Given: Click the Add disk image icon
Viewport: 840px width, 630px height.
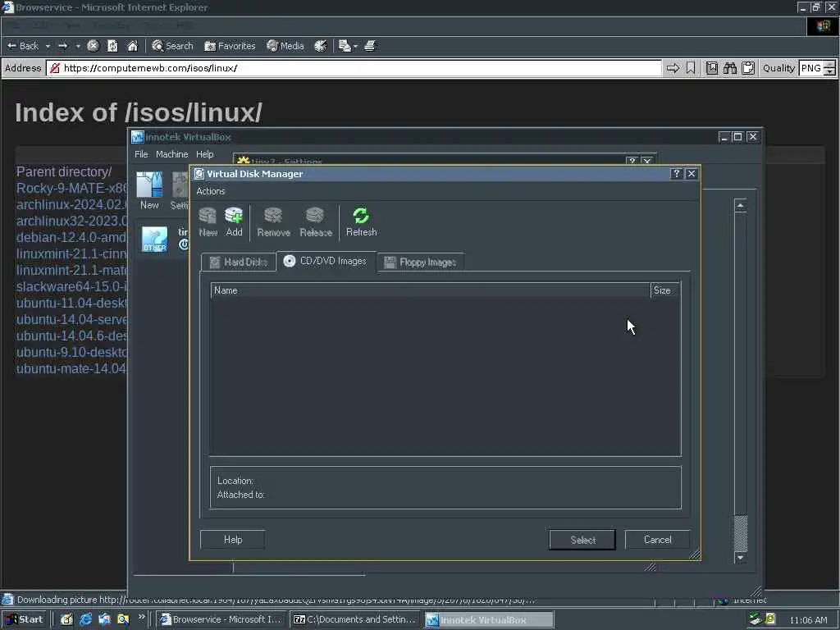Looking at the screenshot, I should pyautogui.click(x=234, y=221).
